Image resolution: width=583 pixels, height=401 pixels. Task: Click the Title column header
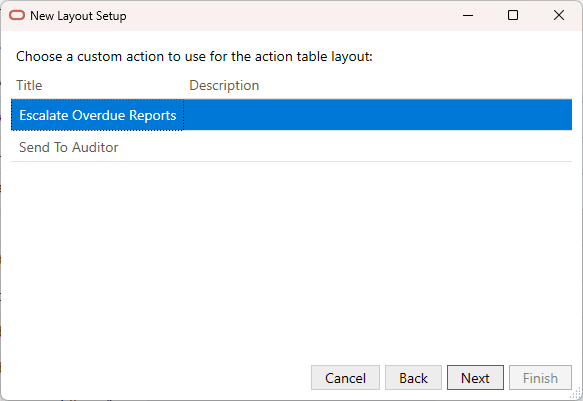tap(29, 85)
